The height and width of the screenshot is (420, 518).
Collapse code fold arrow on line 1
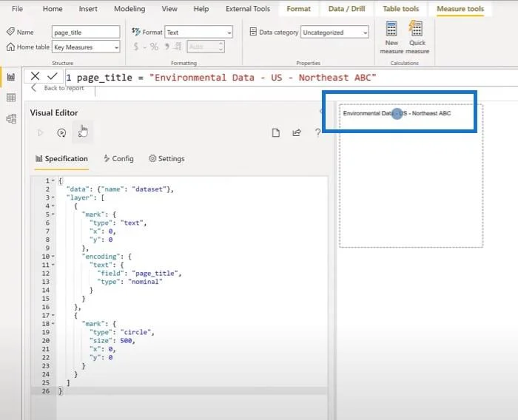[x=53, y=180]
